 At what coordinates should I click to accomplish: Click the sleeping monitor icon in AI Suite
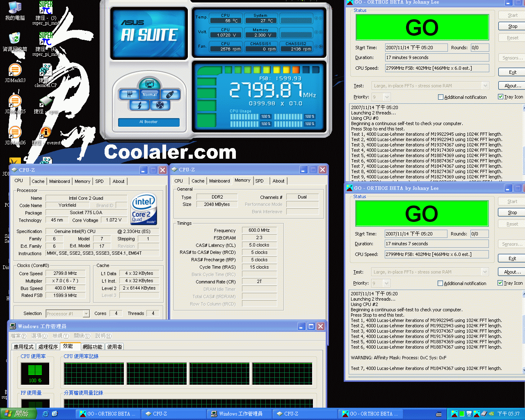pos(149,83)
